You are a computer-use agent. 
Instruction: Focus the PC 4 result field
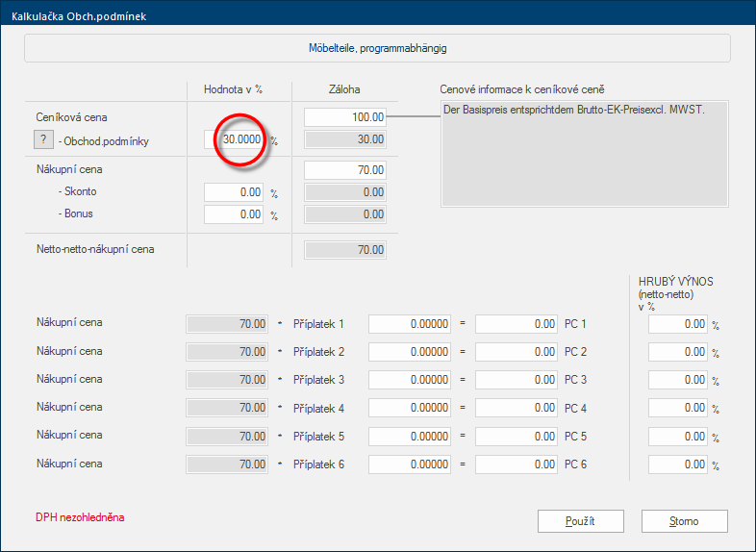(517, 408)
